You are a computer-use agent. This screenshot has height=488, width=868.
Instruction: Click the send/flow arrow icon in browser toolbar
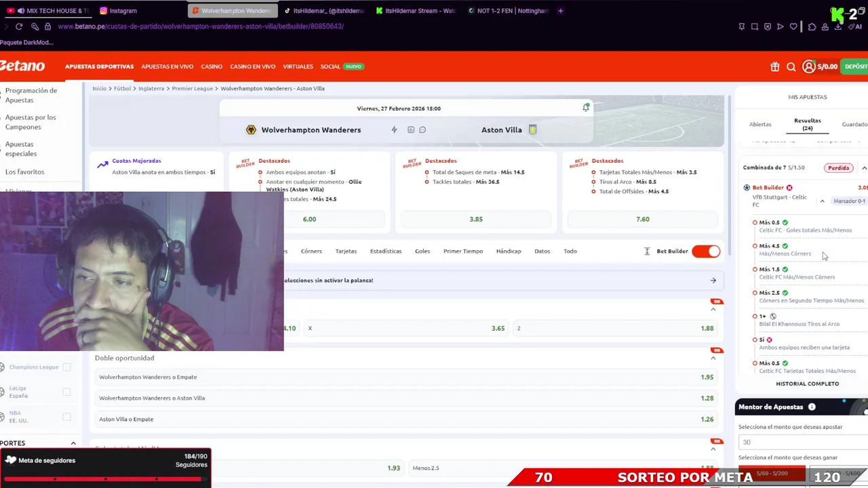781,26
